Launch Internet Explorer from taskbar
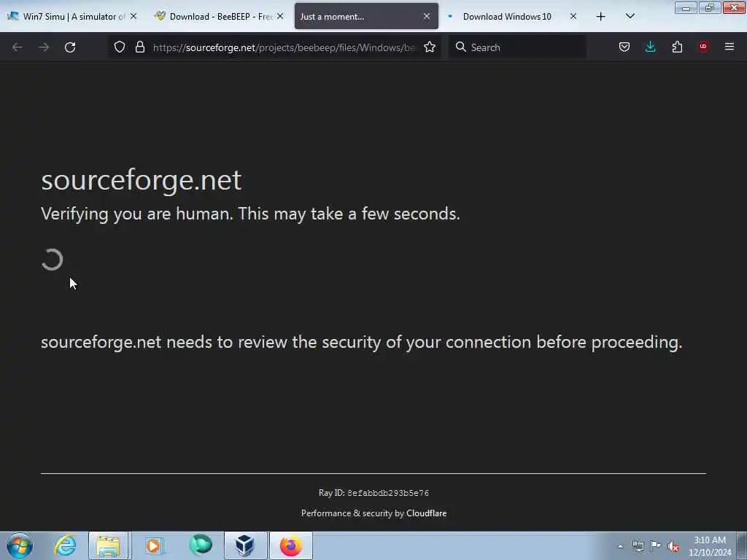The height and width of the screenshot is (560, 747). (65, 545)
